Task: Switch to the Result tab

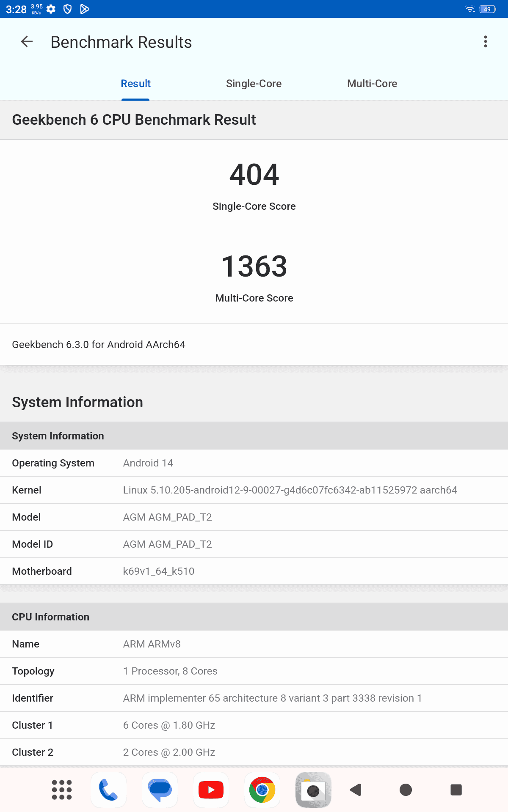Action: click(135, 83)
